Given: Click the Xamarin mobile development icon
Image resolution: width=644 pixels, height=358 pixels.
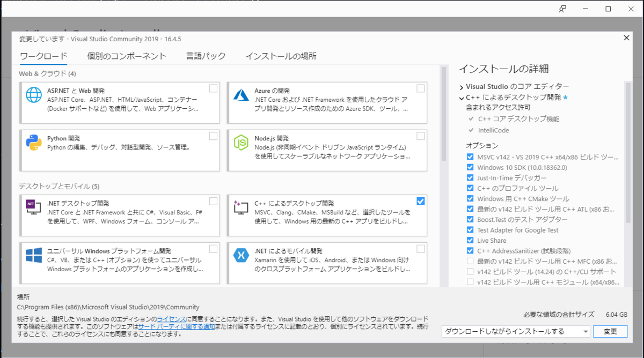Looking at the screenshot, I should [240, 255].
